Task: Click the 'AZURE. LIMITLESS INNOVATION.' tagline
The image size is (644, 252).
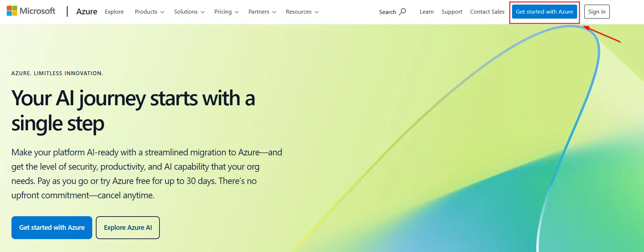Action: click(57, 73)
